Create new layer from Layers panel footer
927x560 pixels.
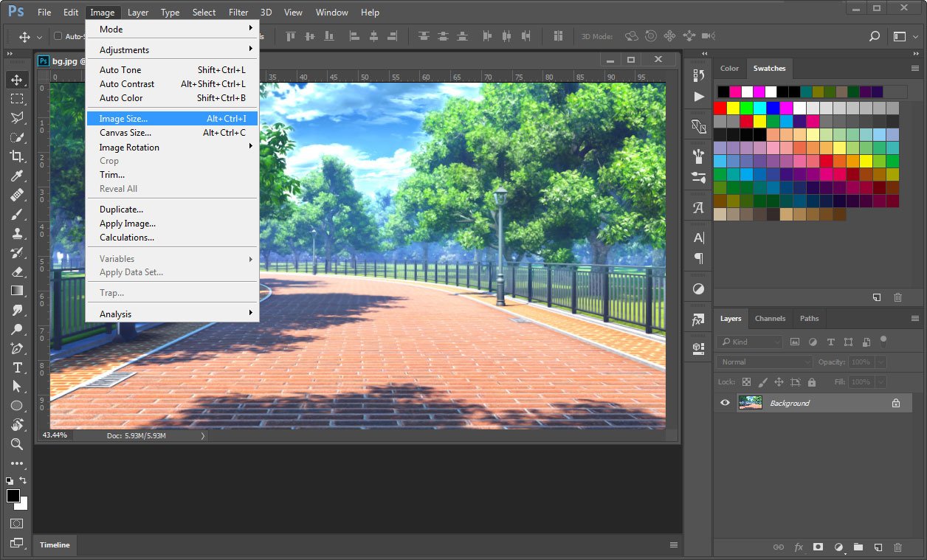878,547
